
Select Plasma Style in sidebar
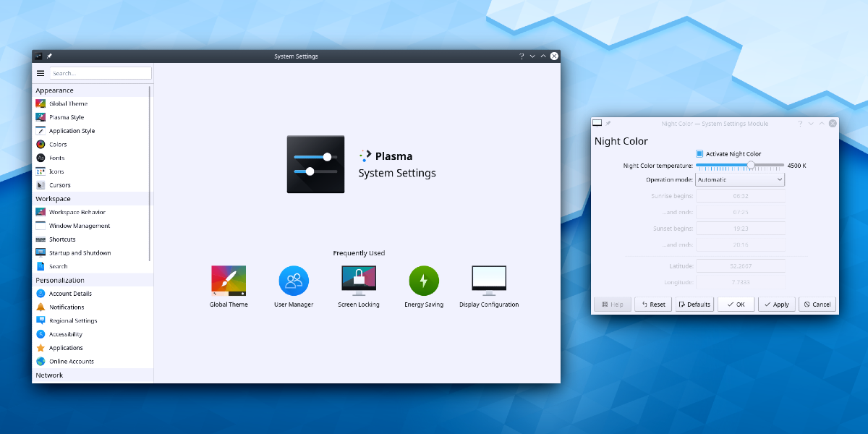tap(67, 117)
